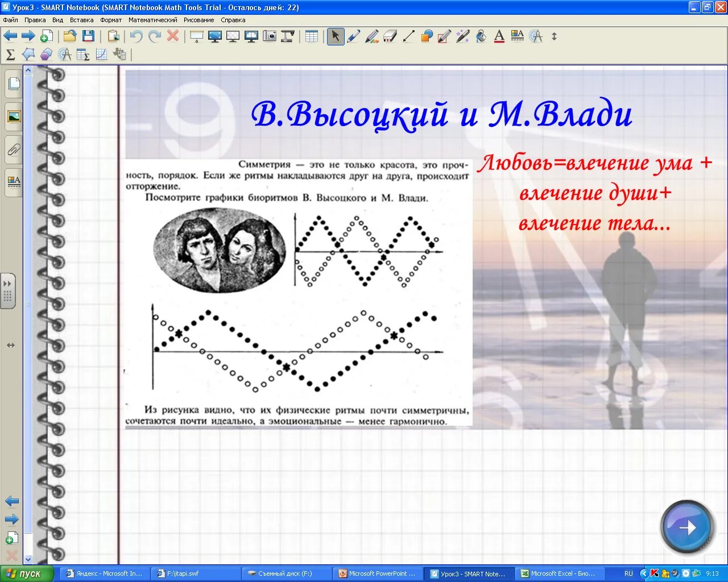This screenshot has width=728, height=582.
Task: Open the Математический menu
Action: 153,20
